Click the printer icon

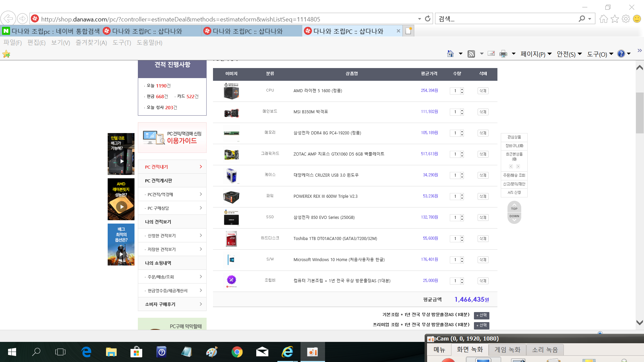tap(503, 54)
